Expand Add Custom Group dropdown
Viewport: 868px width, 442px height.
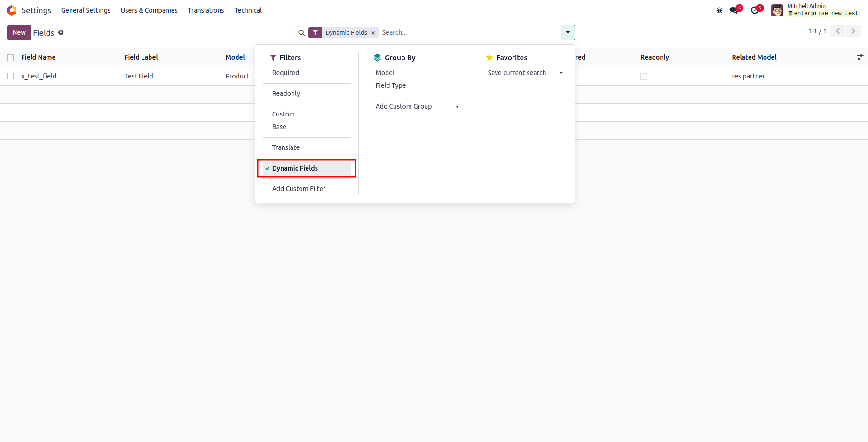pyautogui.click(x=417, y=106)
